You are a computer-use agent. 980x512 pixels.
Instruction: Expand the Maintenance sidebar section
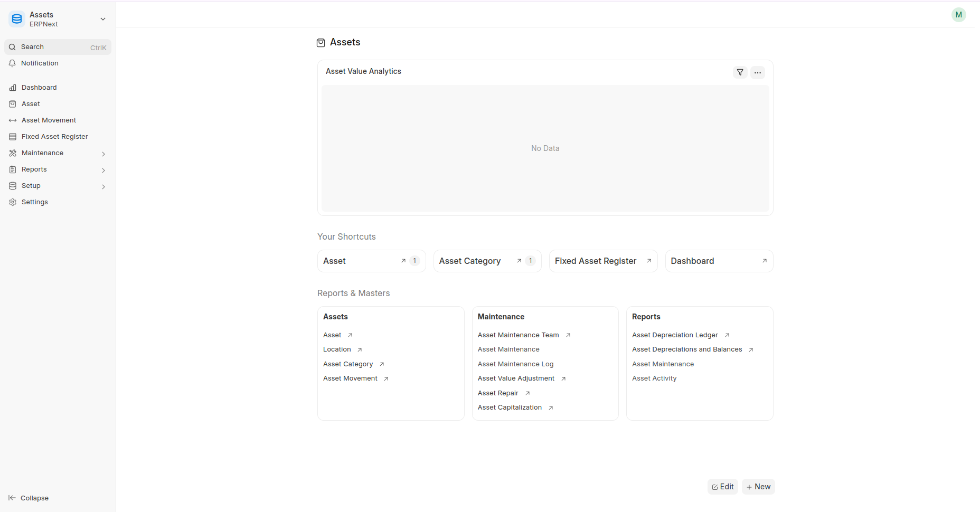[x=103, y=154]
